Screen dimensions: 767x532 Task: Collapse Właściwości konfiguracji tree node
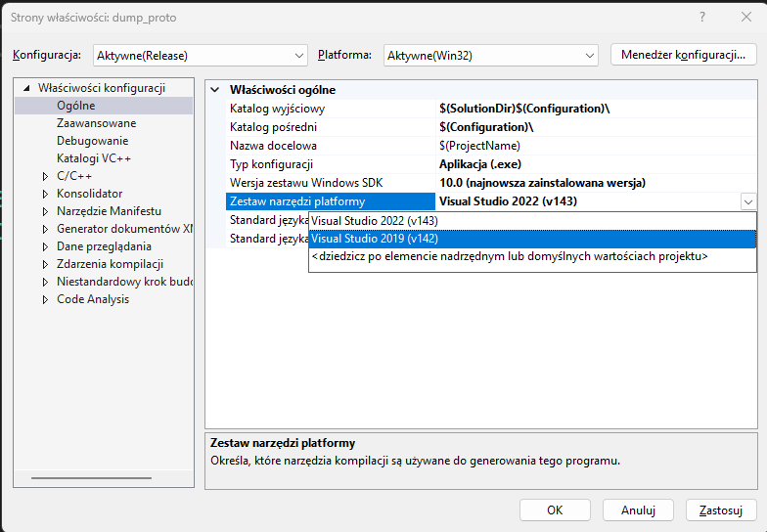pyautogui.click(x=26, y=88)
